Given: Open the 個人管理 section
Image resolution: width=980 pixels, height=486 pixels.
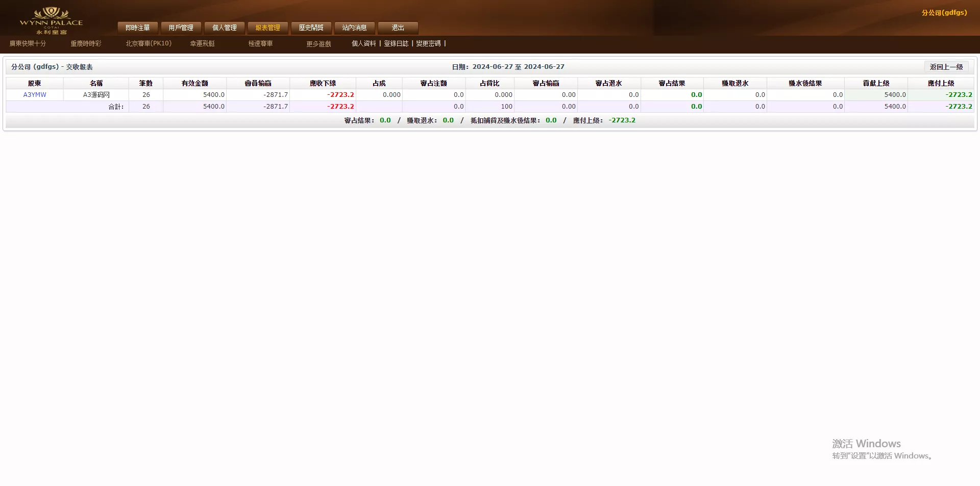Looking at the screenshot, I should click(224, 28).
